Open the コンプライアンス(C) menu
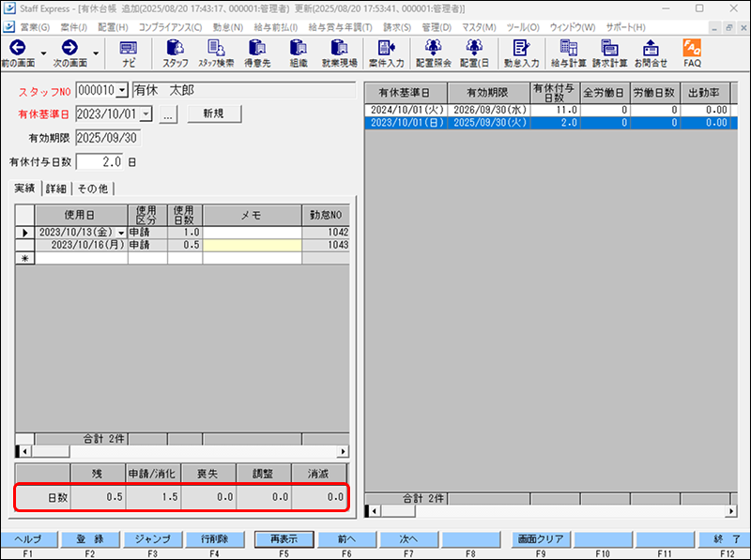This screenshot has height=560, width=751. click(x=171, y=27)
